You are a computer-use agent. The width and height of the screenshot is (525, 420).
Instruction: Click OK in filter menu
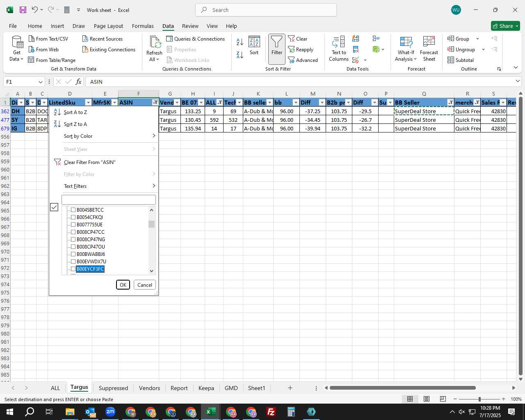point(123,285)
